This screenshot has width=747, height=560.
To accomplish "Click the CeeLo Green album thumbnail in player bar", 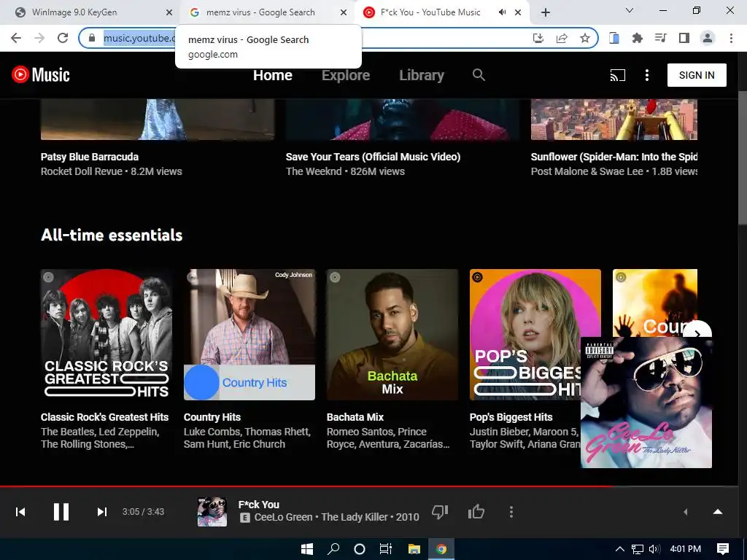I will [212, 512].
